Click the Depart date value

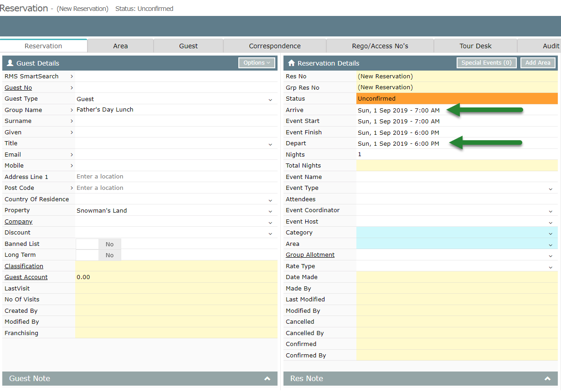coord(399,144)
